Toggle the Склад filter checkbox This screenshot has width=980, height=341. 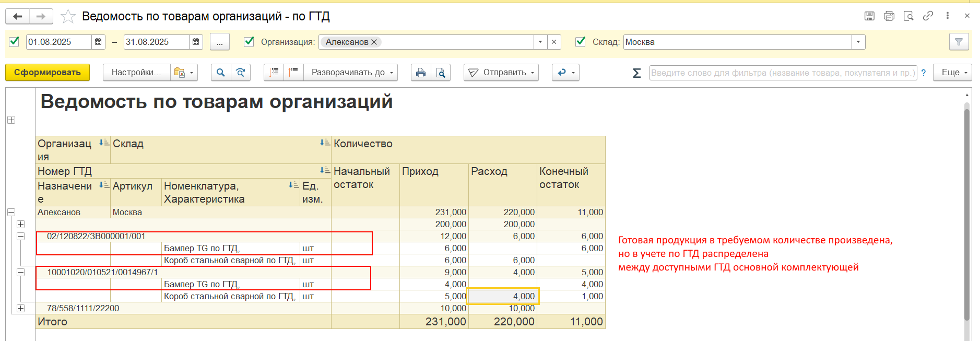[x=580, y=42]
